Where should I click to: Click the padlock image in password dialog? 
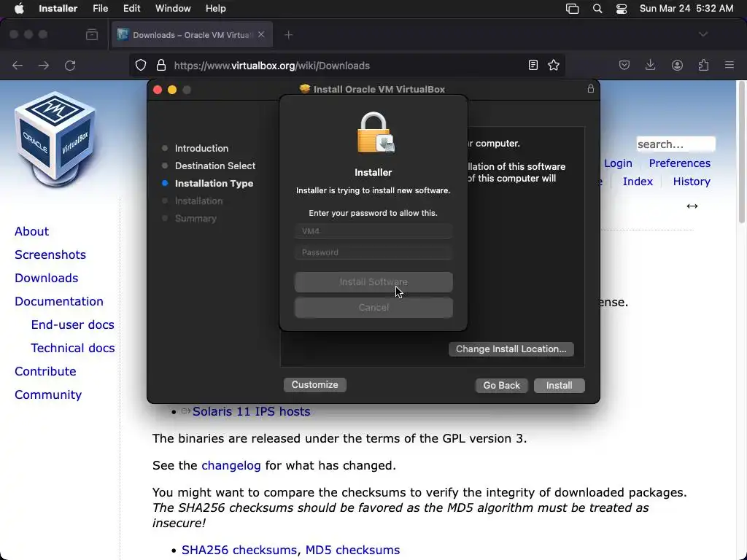coord(376,133)
